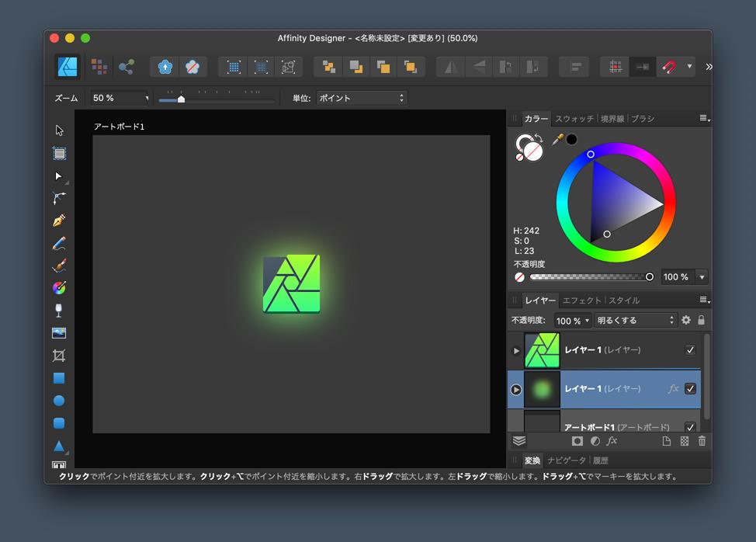Select the Rounded Rectangle tool
This screenshot has width=756, height=542.
click(59, 423)
